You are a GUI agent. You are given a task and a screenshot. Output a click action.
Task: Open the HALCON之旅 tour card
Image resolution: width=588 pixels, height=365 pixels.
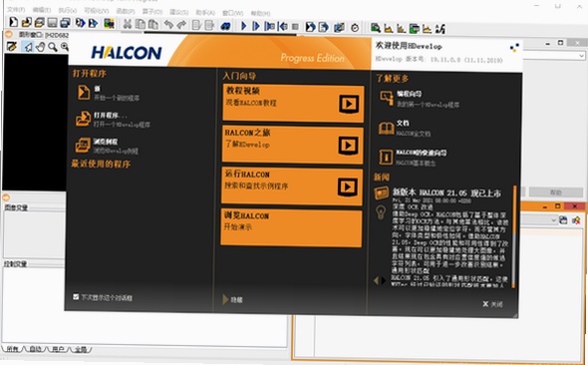pos(293,145)
